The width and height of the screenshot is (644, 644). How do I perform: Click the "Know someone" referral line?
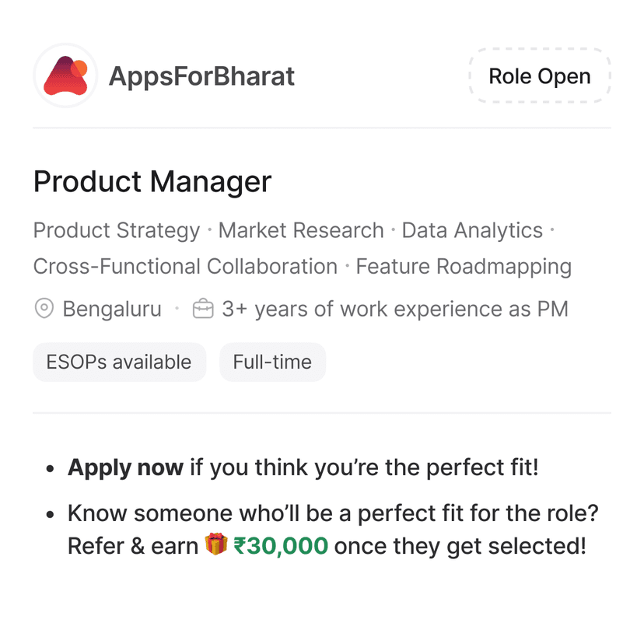coord(333,513)
